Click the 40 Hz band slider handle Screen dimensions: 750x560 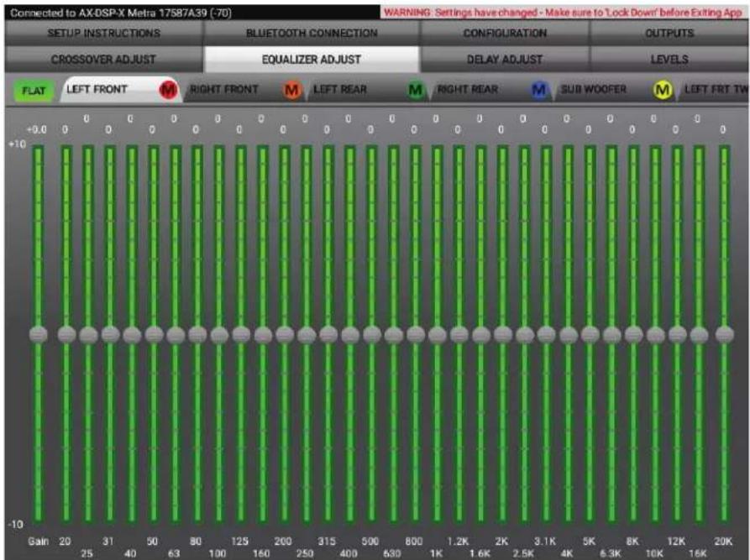pos(132,334)
